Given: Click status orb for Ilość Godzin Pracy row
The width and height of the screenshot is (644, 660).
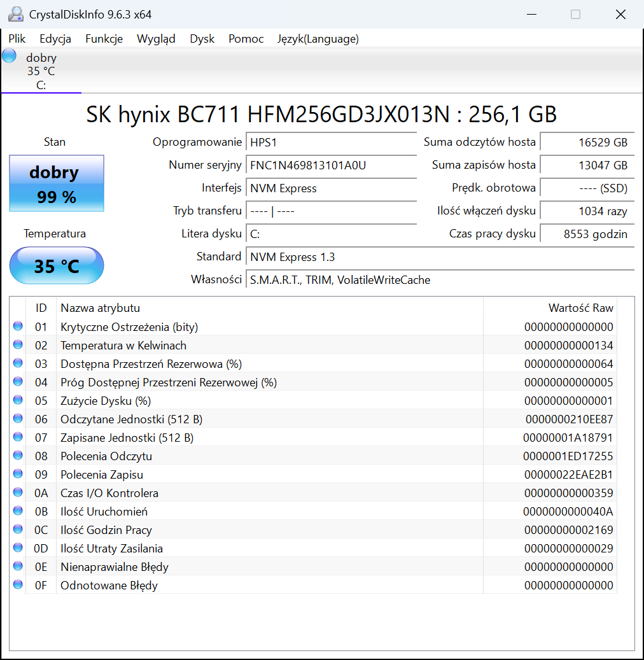Looking at the screenshot, I should coord(18,530).
